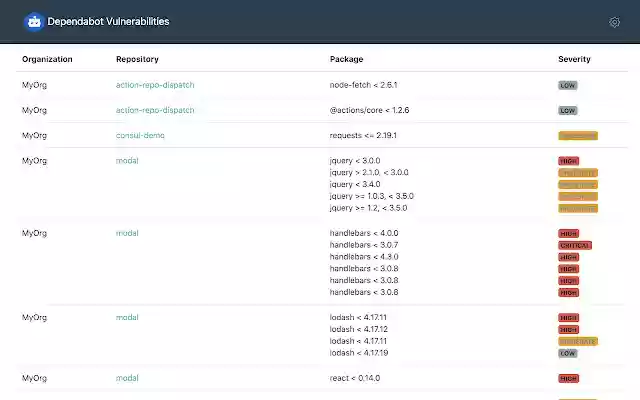Click LOW badge beside node-fetch < 2.6.1
This screenshot has height=400, width=640.
click(x=568, y=85)
